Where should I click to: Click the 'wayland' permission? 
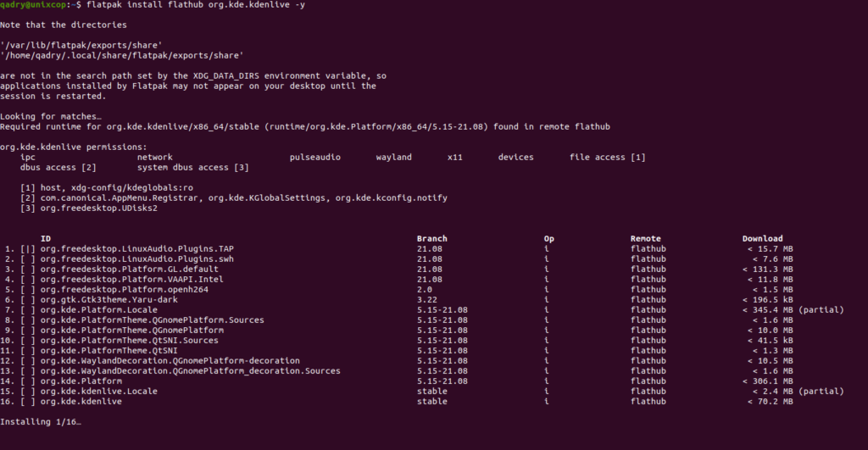(x=393, y=157)
